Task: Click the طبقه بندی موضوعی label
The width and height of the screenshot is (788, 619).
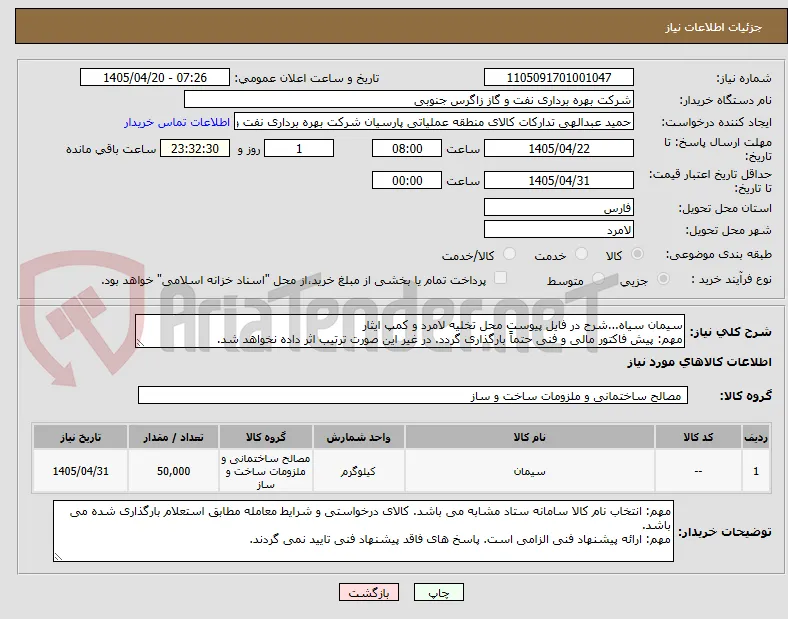Action: coord(719,255)
